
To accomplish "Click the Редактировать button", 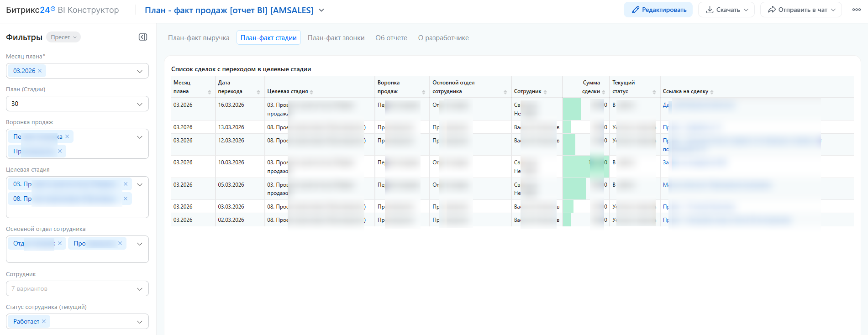I will 658,10.
